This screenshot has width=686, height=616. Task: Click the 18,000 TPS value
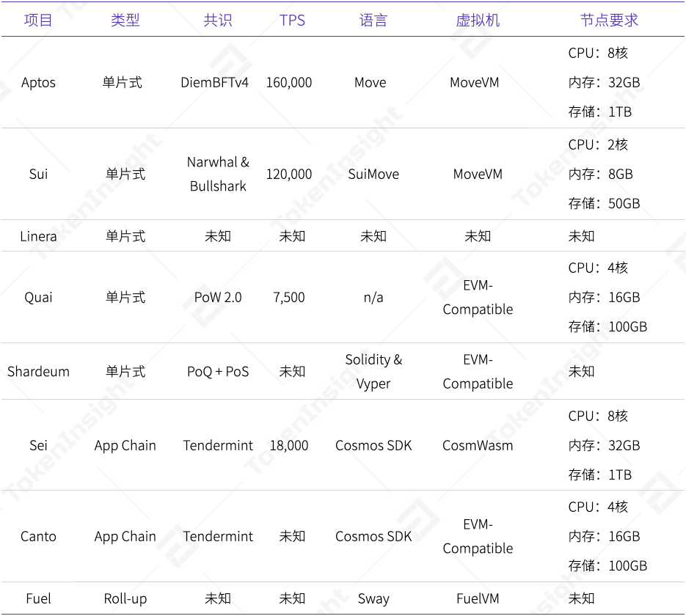pyautogui.click(x=289, y=445)
